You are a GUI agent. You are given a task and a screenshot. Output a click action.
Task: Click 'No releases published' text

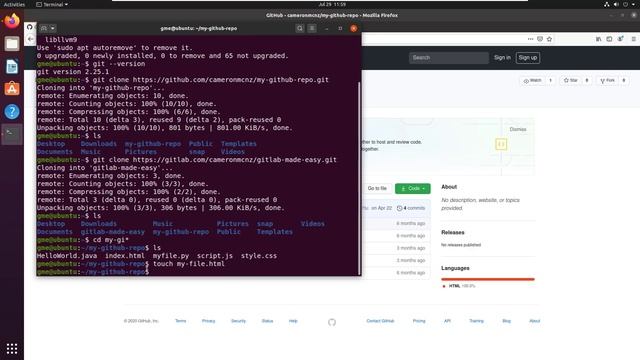[x=461, y=245]
